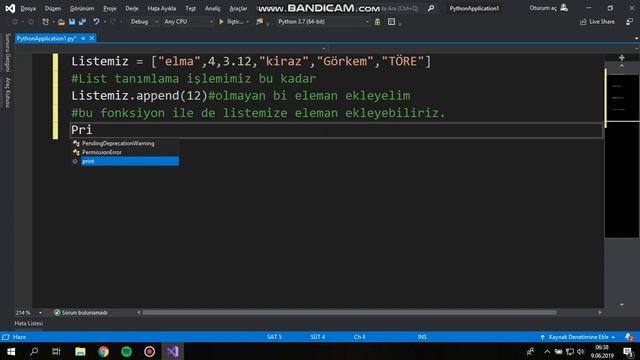Image resolution: width=640 pixels, height=360 pixels.
Task: Click horizontal scrollbar right arrow
Action: click(600, 313)
